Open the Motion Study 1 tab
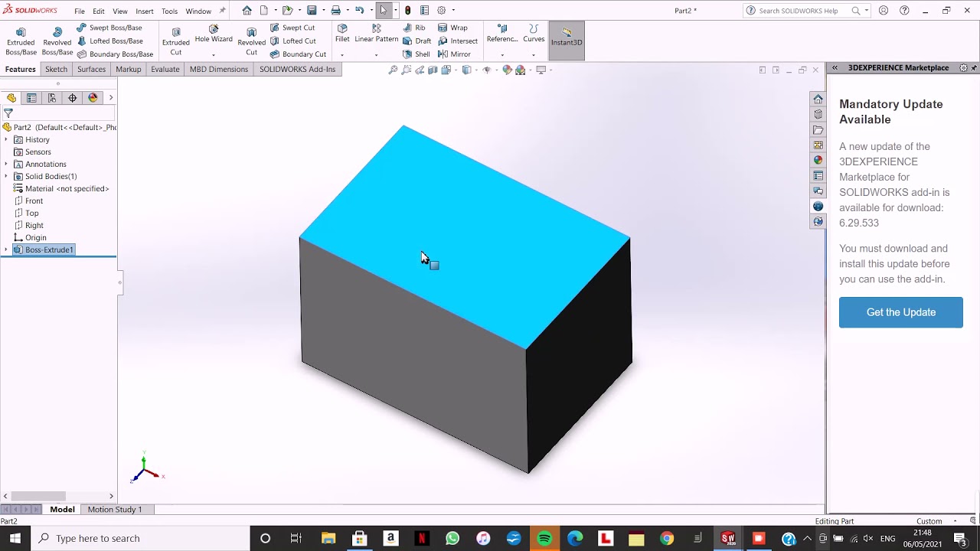Image resolution: width=980 pixels, height=551 pixels. tap(115, 509)
